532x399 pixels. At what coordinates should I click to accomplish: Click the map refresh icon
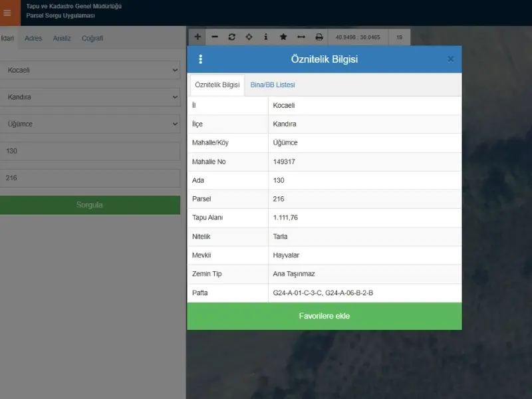click(231, 37)
